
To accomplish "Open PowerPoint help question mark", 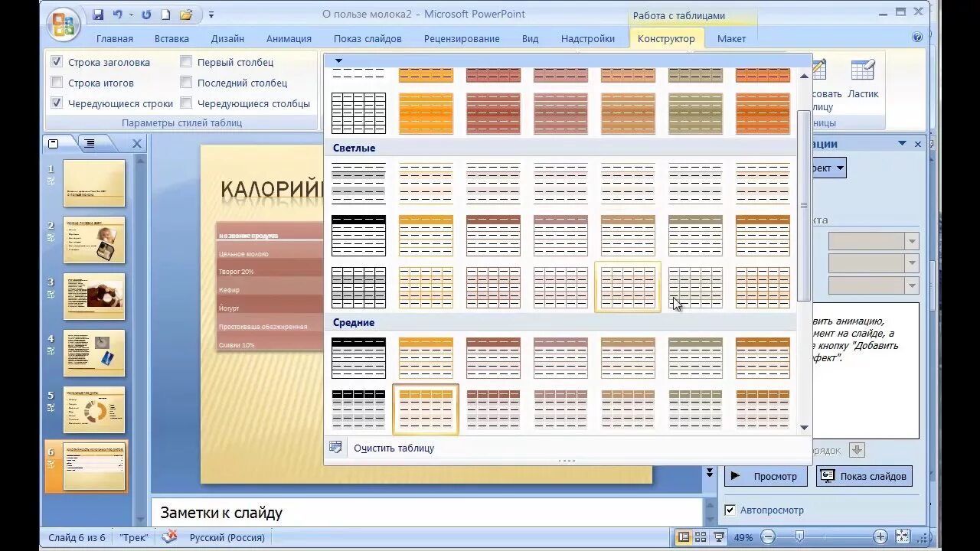I will [x=917, y=37].
